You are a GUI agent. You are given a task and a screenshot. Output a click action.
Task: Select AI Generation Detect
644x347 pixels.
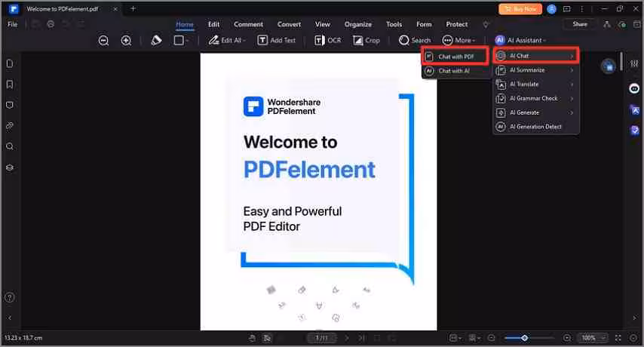click(x=536, y=127)
